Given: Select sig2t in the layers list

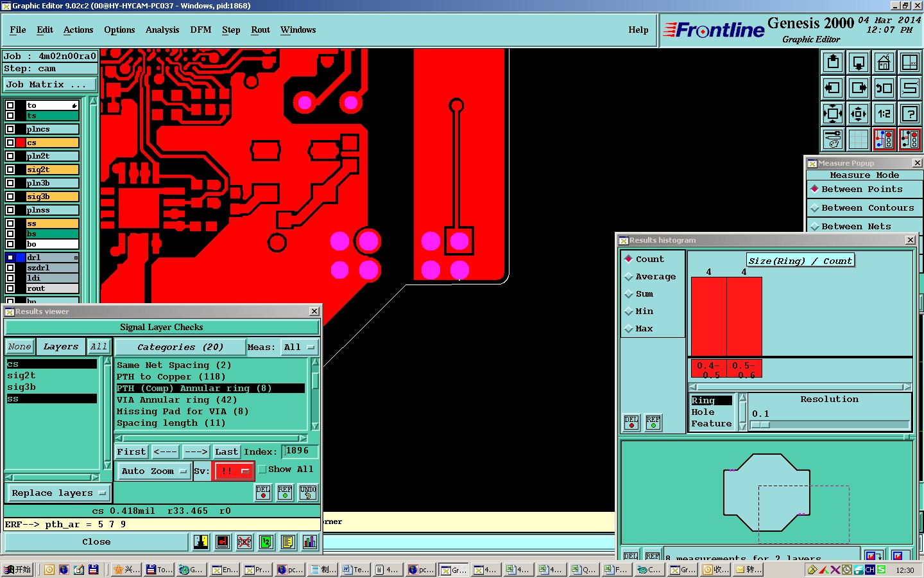Looking at the screenshot, I should [x=51, y=376].
